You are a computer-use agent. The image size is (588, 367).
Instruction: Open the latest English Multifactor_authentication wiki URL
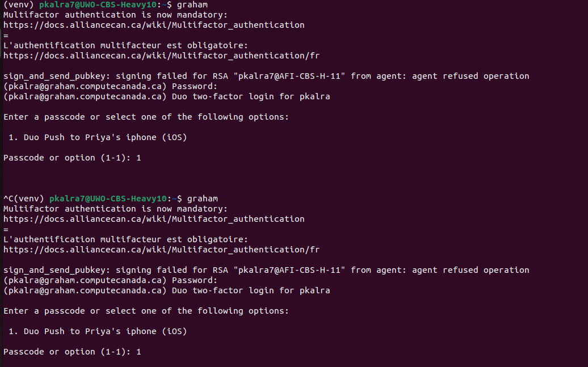coord(154,219)
